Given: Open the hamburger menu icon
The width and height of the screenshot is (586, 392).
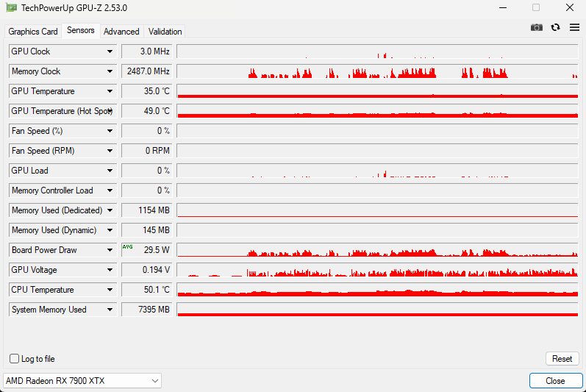Looking at the screenshot, I should (x=574, y=27).
